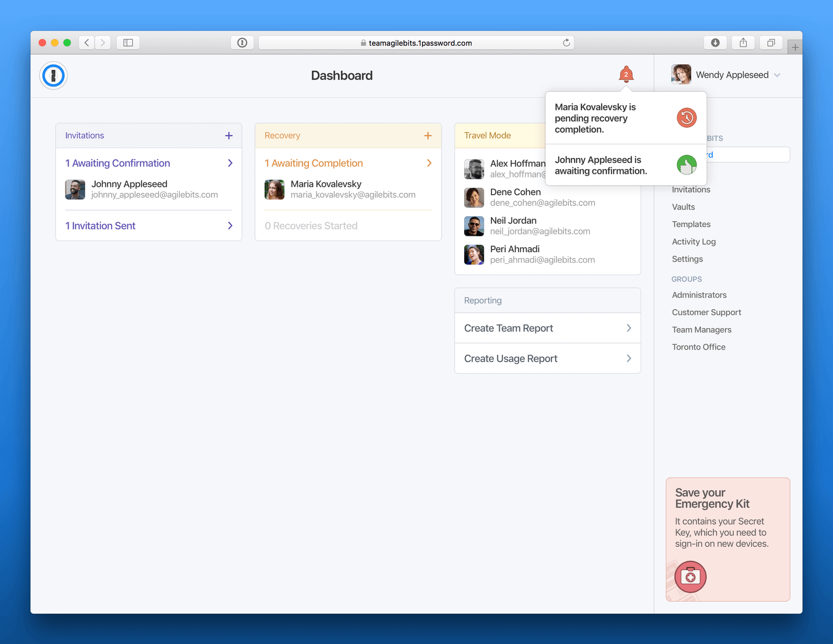Click the red recovery icon next to Maria's notification
This screenshot has height=644, width=833.
(x=687, y=118)
